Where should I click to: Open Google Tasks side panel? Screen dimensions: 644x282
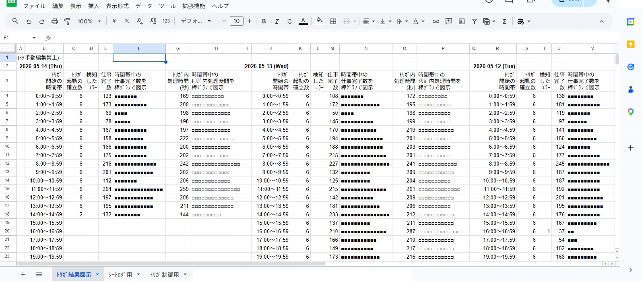click(631, 67)
